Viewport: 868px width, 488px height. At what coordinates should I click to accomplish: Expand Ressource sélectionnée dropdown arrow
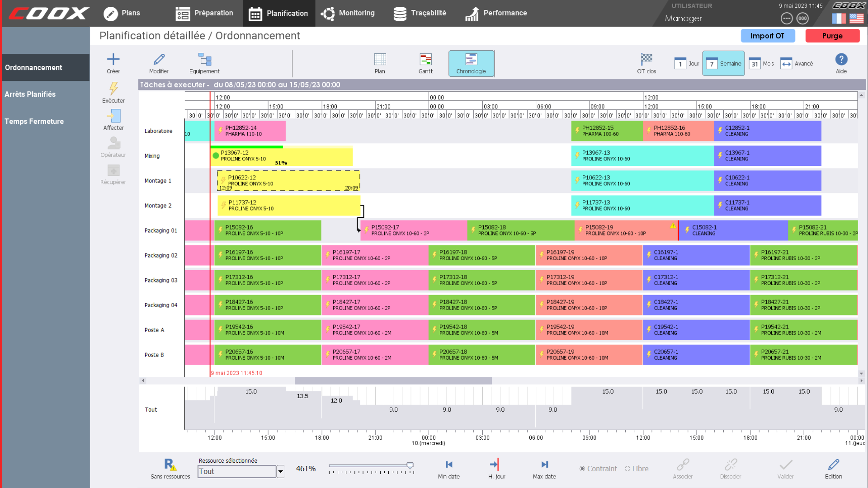tap(281, 472)
